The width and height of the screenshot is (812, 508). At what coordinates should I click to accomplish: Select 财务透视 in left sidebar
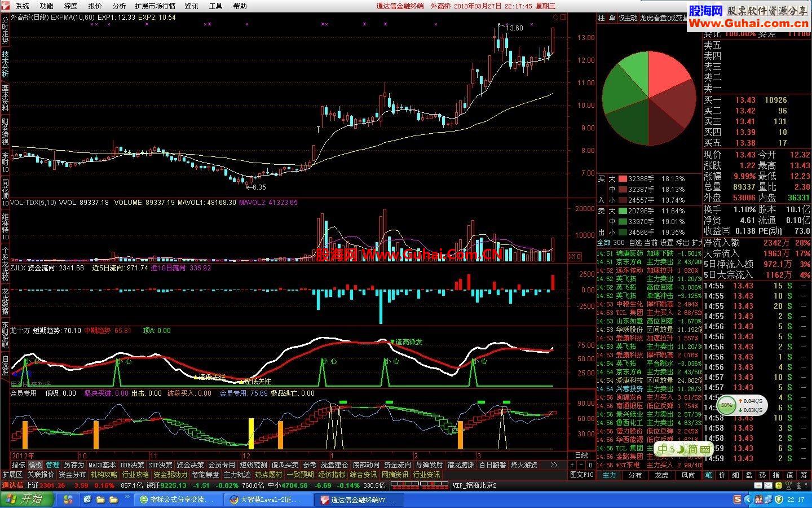[5, 132]
